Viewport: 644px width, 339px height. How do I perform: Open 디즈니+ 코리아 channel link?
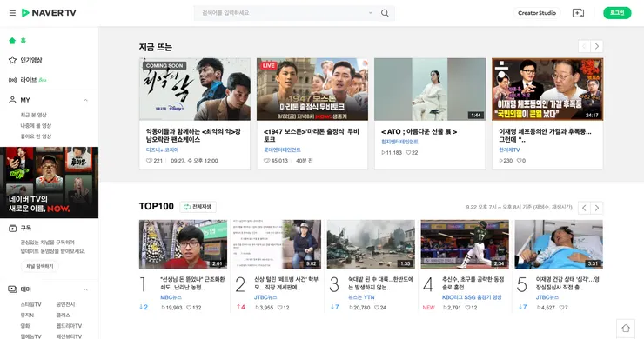click(x=162, y=150)
